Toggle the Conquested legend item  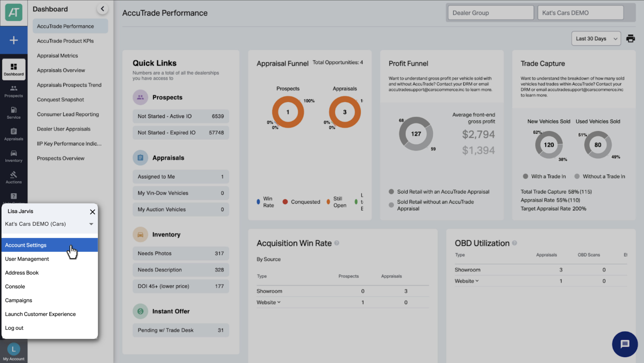(x=301, y=202)
